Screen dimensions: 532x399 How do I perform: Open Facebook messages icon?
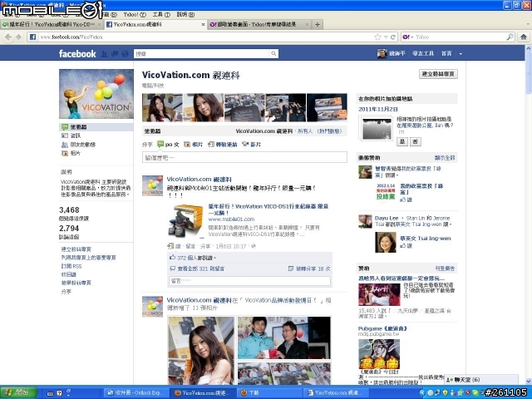point(115,53)
